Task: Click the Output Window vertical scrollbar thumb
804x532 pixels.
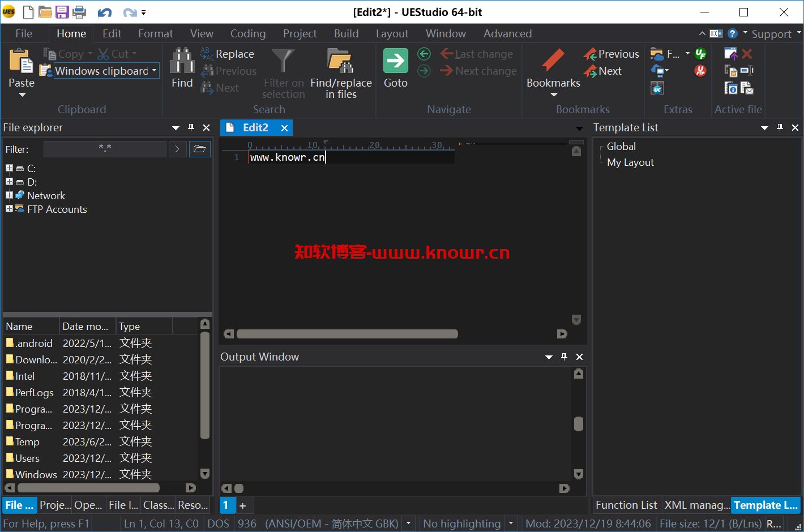Action: [x=578, y=424]
